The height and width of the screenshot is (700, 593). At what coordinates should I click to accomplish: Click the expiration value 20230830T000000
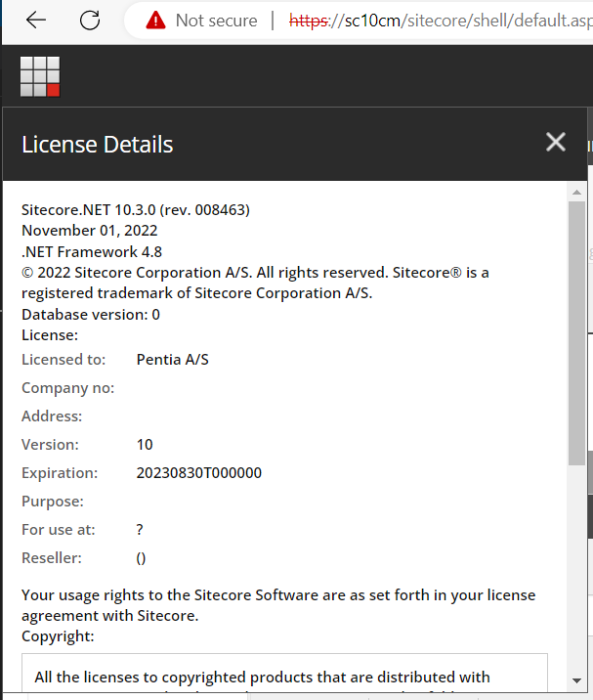(x=199, y=473)
